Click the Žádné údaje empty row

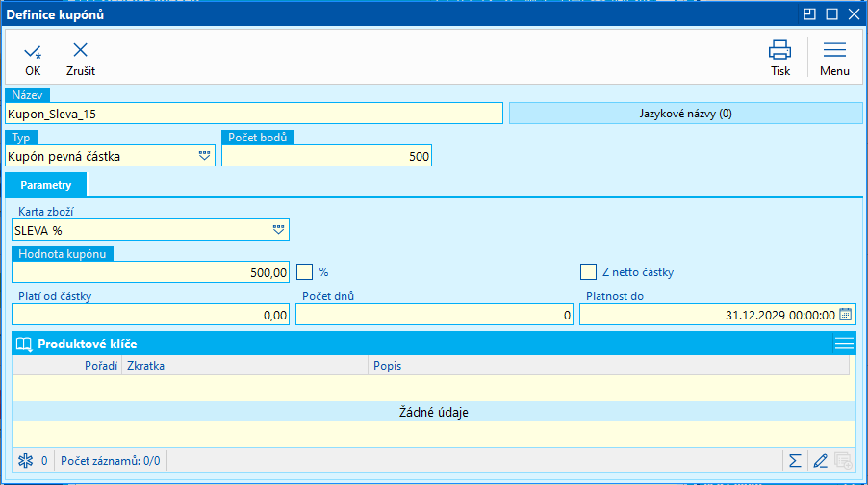pos(434,412)
